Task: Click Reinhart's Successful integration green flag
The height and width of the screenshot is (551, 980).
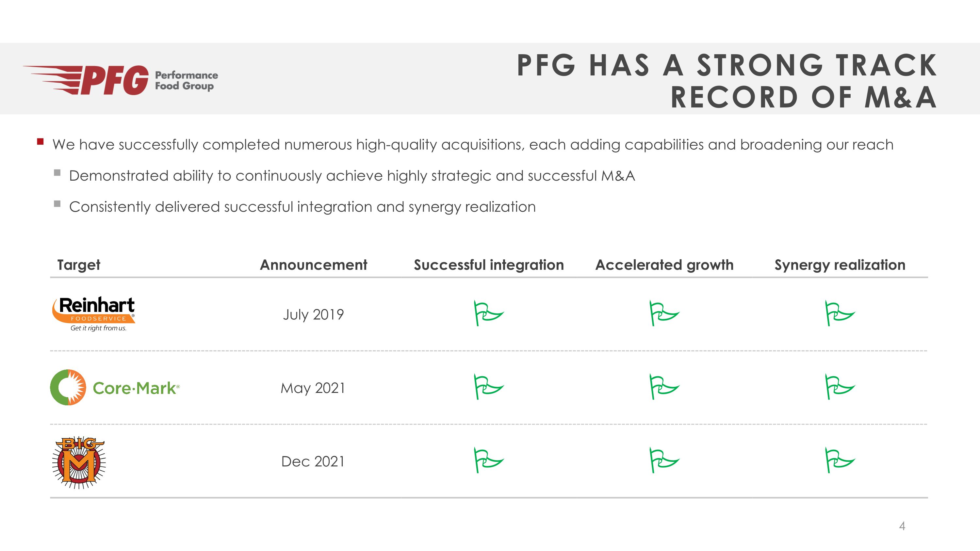Action: tap(488, 313)
